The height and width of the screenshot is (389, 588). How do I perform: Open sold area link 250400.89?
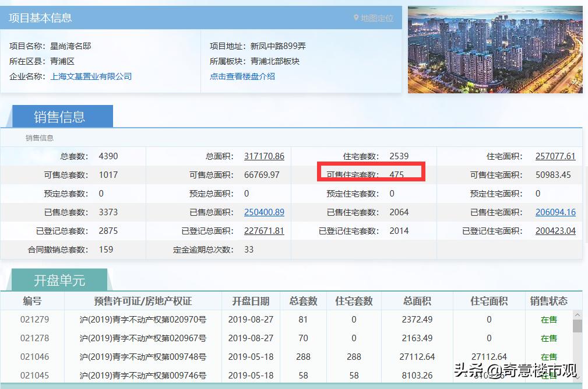point(264,212)
